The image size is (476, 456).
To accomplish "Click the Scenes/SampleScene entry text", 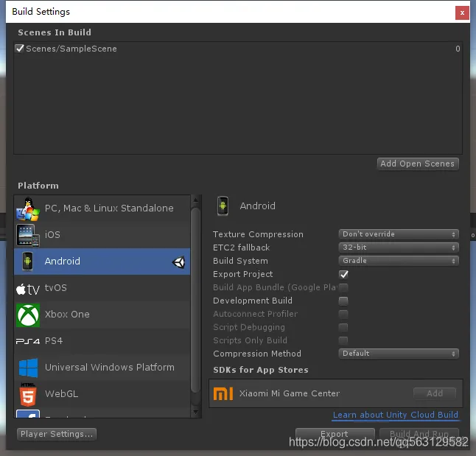I will tap(71, 49).
